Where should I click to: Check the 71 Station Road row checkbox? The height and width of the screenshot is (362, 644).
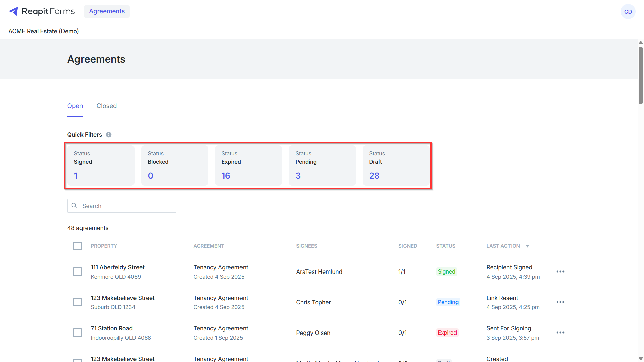click(x=77, y=333)
